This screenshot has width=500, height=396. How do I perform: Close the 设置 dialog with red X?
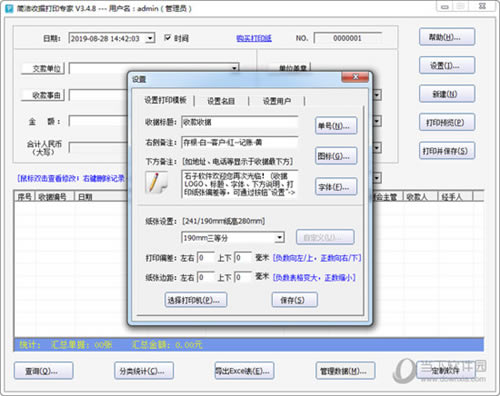(x=355, y=77)
